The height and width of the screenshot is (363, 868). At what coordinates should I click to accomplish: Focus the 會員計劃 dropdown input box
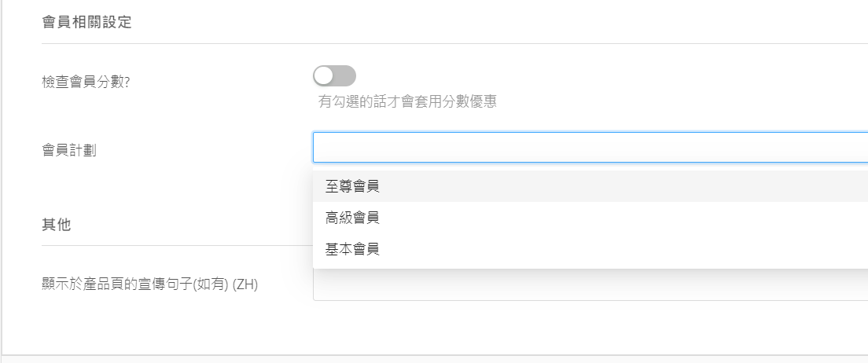pyautogui.click(x=590, y=148)
